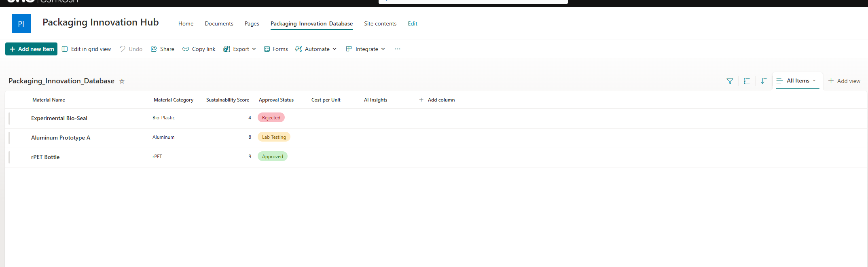
Task: Open AI Insights column header
Action: click(x=376, y=100)
